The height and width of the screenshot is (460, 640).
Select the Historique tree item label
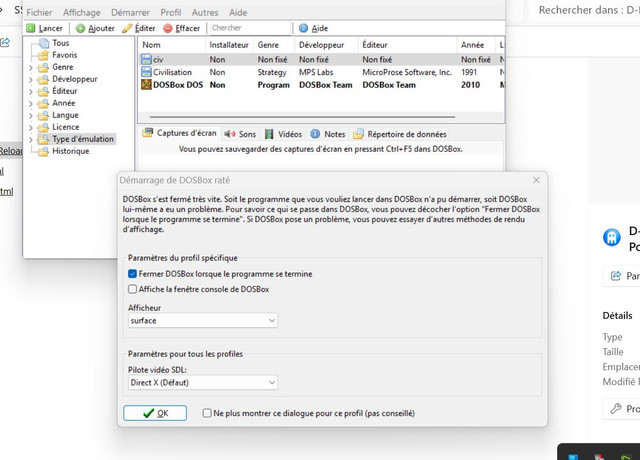(x=71, y=151)
